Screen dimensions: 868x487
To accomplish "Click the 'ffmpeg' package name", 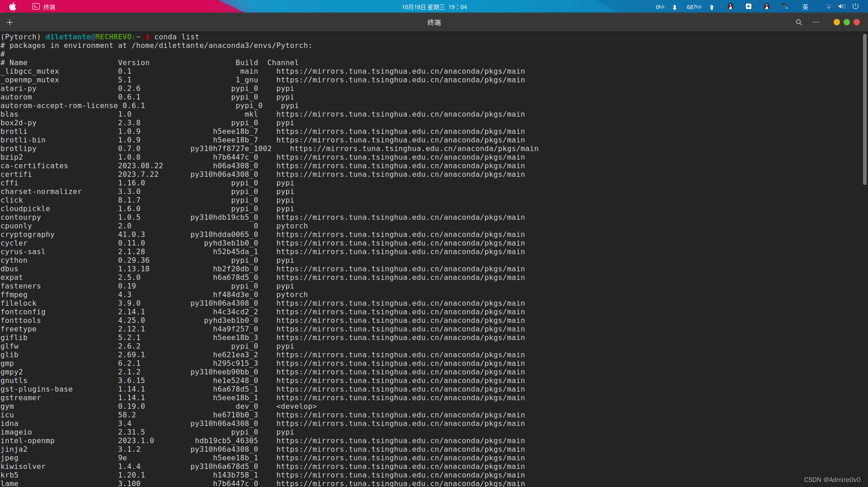I will 14,295.
